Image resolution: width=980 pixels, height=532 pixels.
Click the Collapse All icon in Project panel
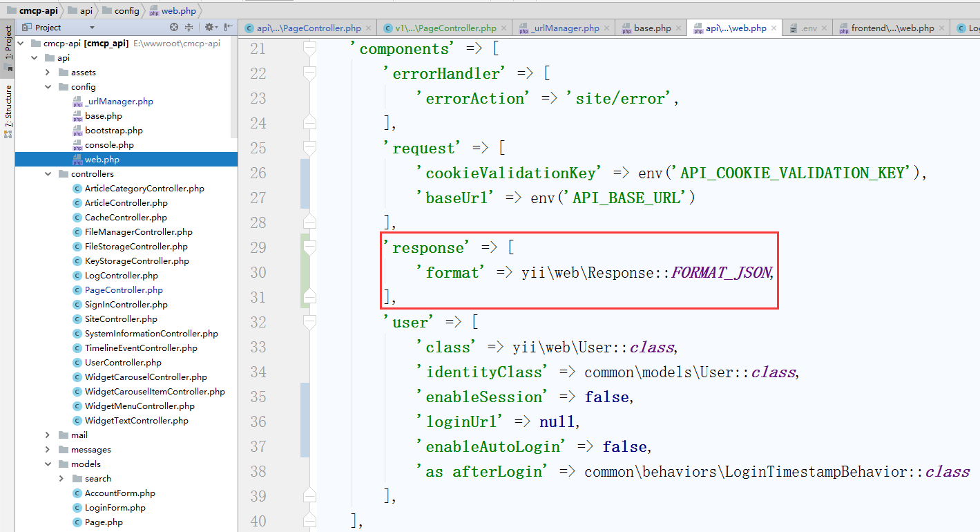pyautogui.click(x=190, y=28)
